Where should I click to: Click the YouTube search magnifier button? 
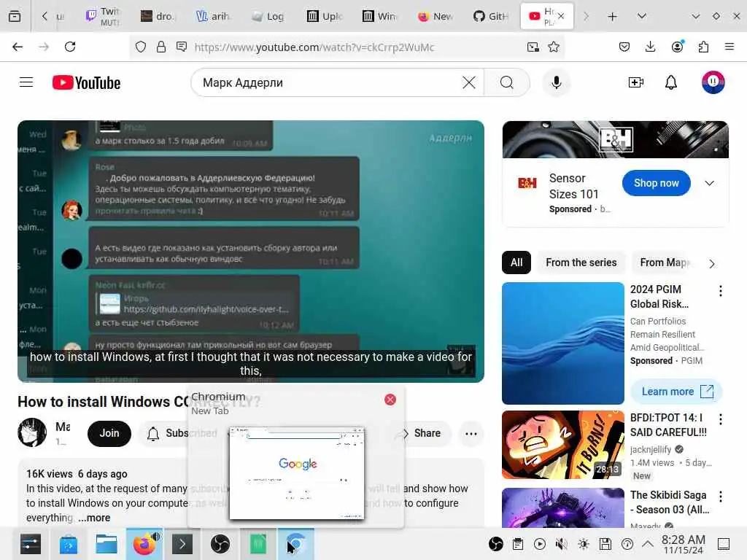pos(506,82)
